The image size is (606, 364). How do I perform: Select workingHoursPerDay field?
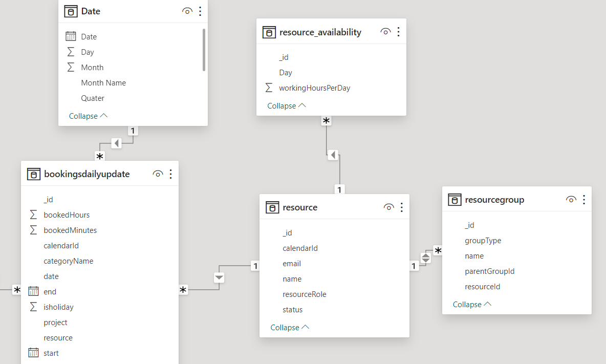[315, 88]
